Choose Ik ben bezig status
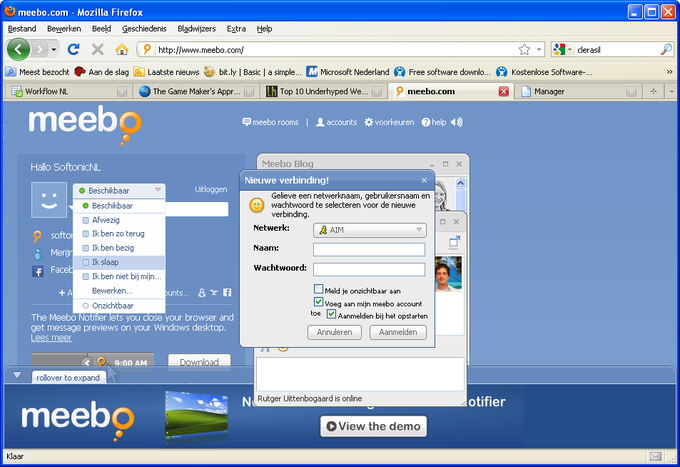 [x=119, y=248]
